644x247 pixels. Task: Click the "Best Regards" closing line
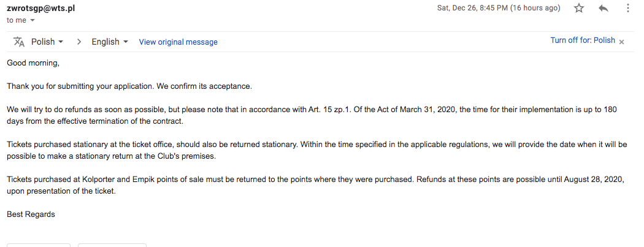[31, 214]
